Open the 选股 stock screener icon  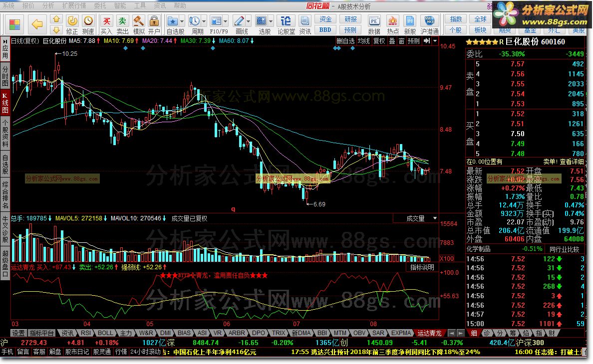pos(262,24)
